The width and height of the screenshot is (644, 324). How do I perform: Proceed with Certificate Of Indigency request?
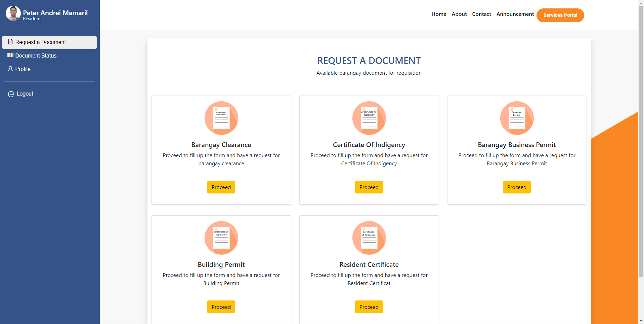point(369,187)
